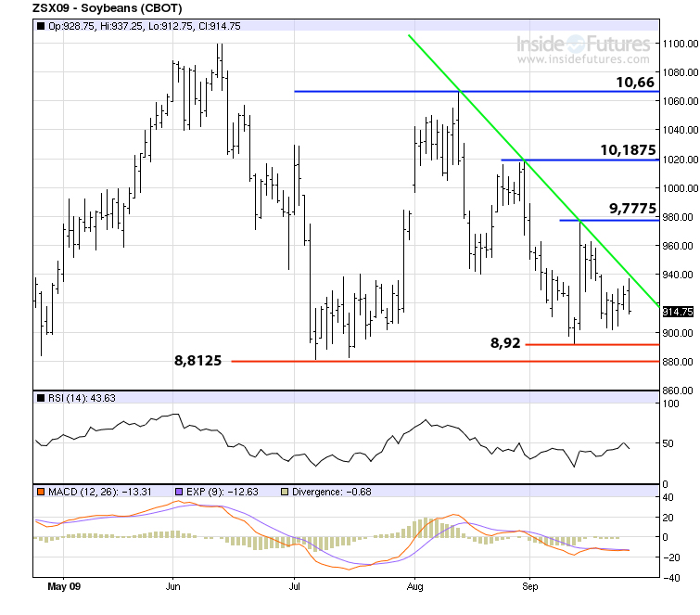
Task: Select the 9,7775 resistance level label
Action: 630,210
